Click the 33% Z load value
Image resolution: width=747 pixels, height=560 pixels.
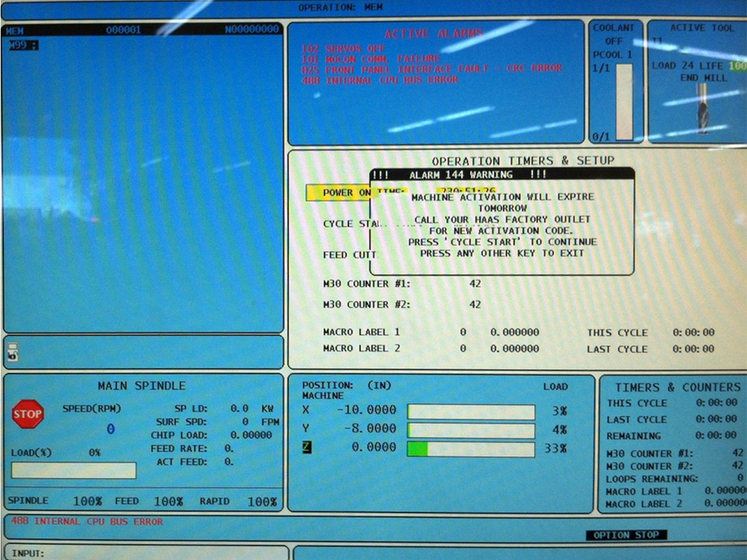(555, 448)
